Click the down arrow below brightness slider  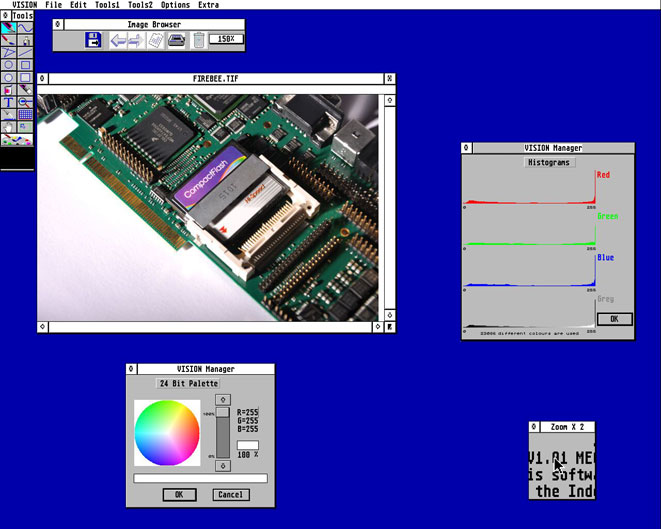coord(223,466)
